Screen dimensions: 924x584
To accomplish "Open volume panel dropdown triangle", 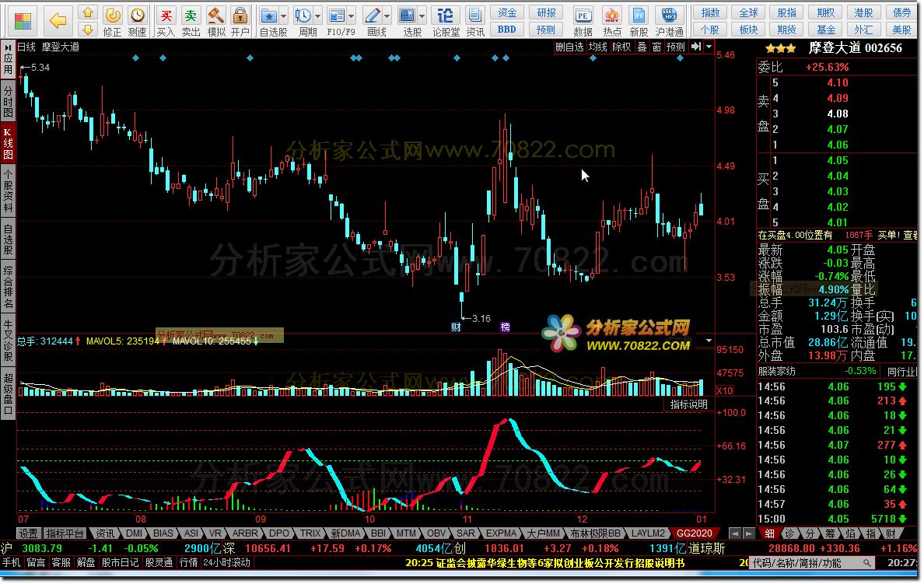I will click(709, 341).
